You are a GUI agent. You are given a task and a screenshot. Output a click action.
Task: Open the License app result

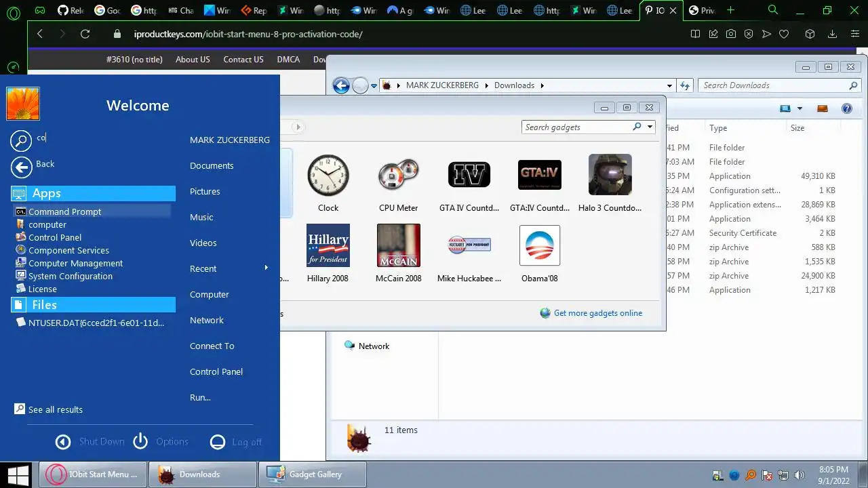pyautogui.click(x=43, y=289)
